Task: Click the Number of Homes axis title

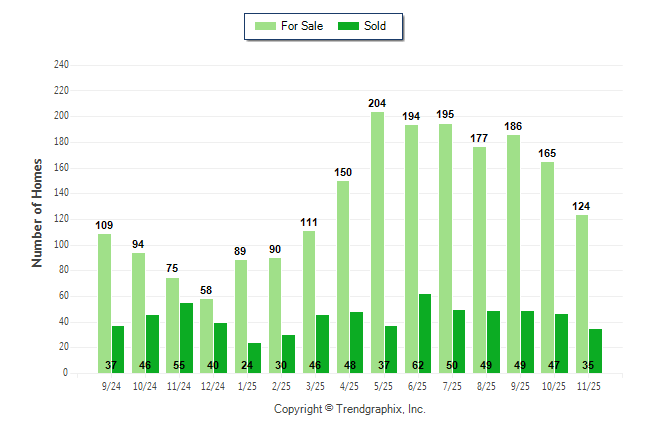Action: pyautogui.click(x=38, y=212)
